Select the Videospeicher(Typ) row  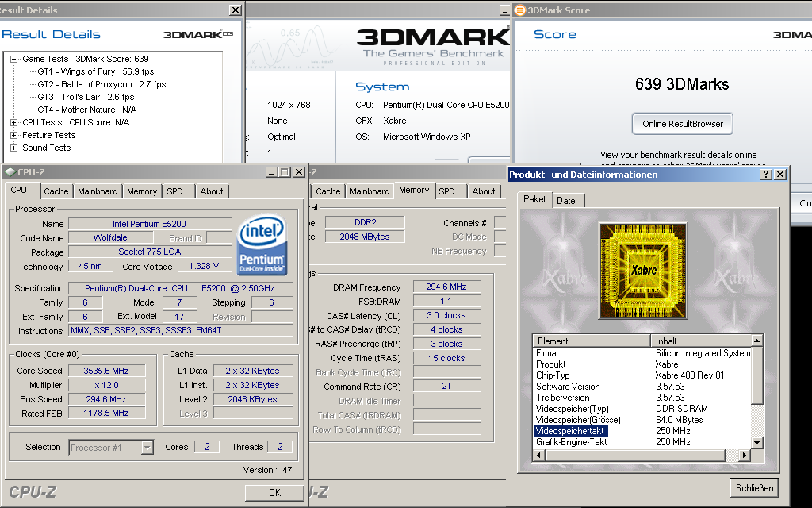[642, 409]
